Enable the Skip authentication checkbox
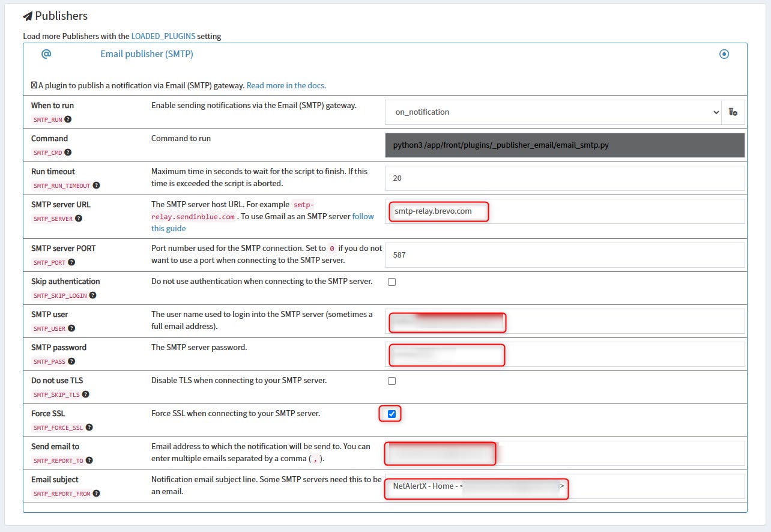Image resolution: width=771 pixels, height=532 pixels. [x=392, y=281]
